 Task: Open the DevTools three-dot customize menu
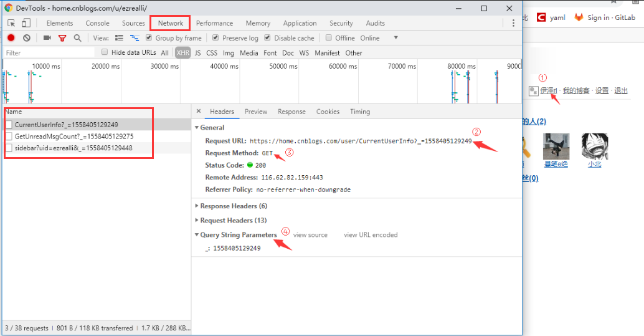[513, 23]
